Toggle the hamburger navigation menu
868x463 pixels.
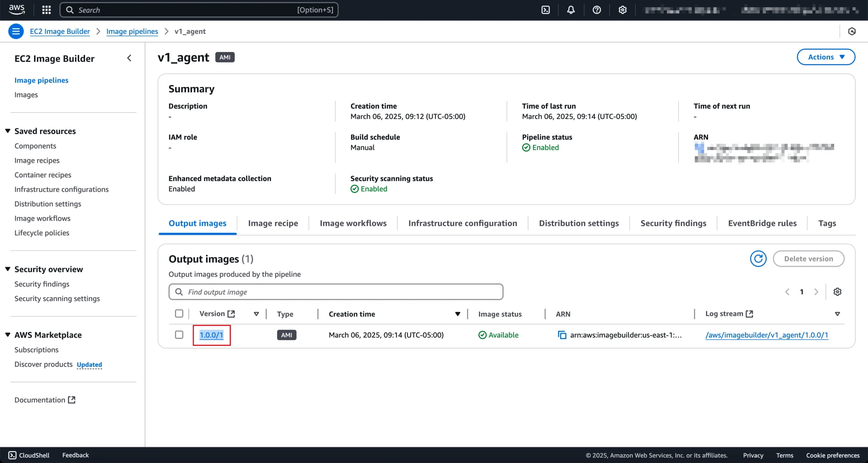point(16,31)
